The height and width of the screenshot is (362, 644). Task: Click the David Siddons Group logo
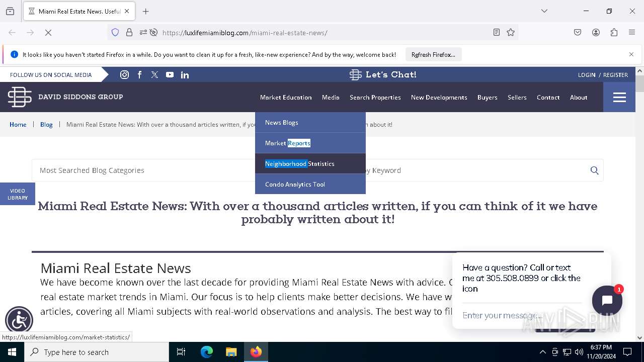65,97
